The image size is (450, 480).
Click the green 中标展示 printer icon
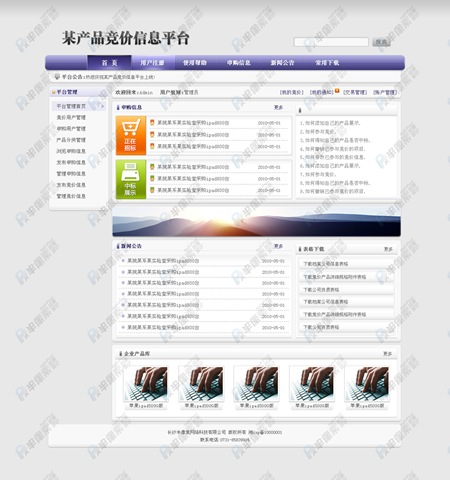[131, 179]
